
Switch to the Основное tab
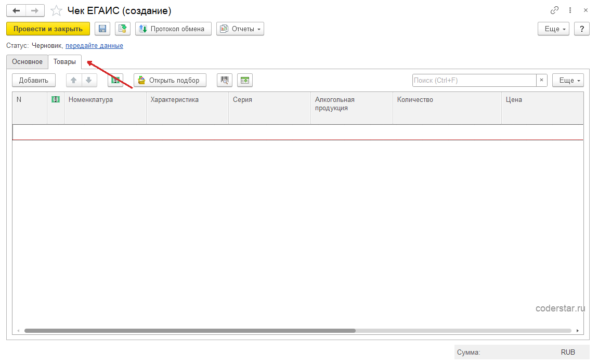[x=27, y=62]
